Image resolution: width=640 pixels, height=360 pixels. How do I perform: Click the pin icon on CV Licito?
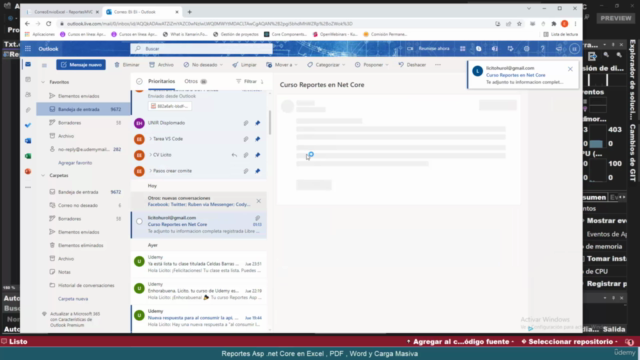[258, 155]
